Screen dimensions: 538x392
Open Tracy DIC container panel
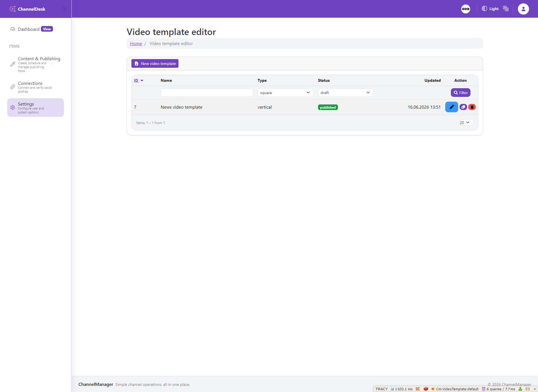tap(418, 389)
